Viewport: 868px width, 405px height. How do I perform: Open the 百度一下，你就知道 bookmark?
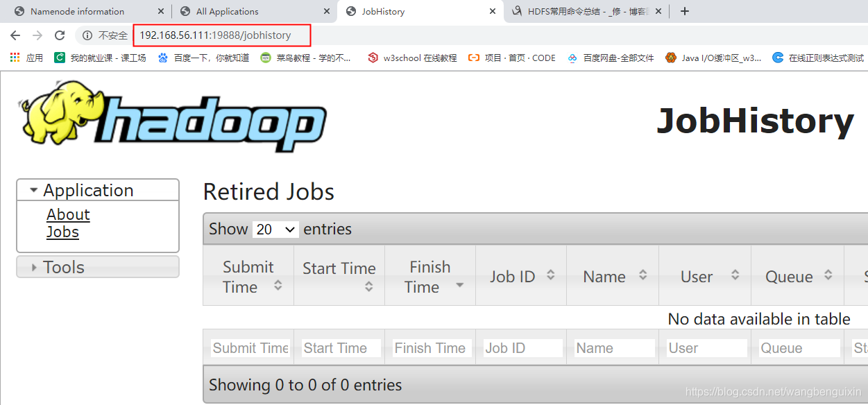pyautogui.click(x=203, y=58)
